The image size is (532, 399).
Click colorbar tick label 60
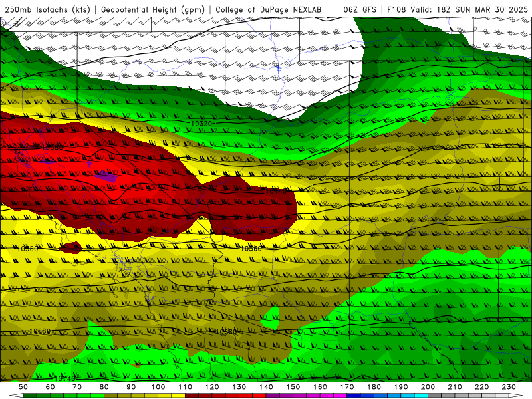[x=51, y=387]
